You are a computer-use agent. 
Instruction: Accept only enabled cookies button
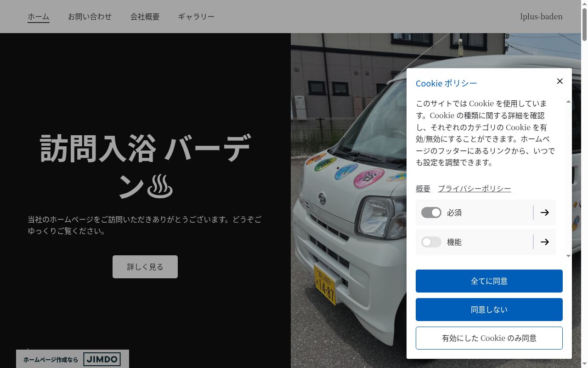489,338
